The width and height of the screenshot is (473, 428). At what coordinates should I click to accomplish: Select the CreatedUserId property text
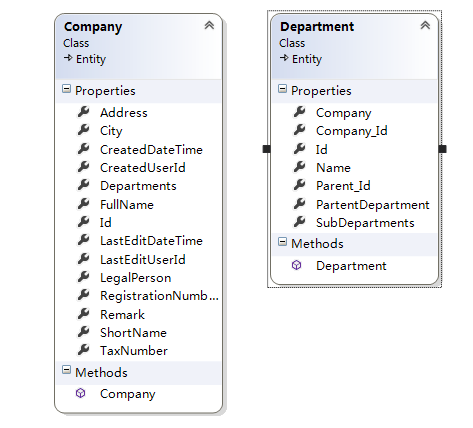(x=143, y=168)
